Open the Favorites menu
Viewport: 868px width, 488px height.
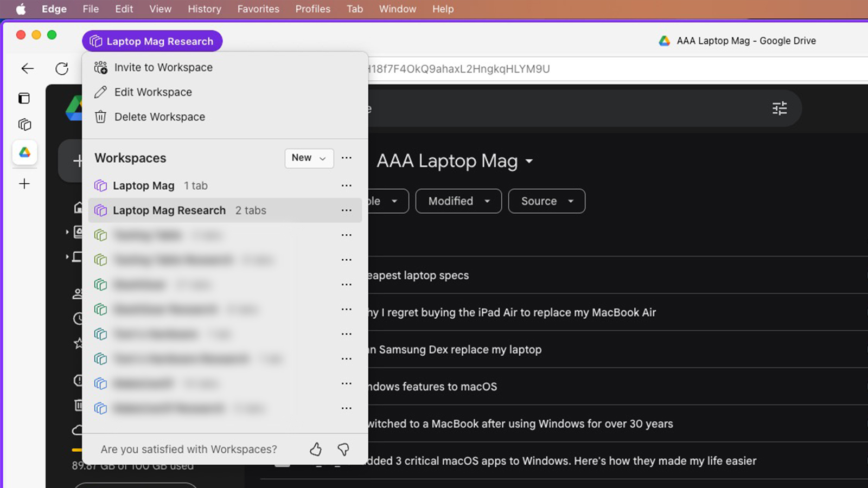point(258,9)
